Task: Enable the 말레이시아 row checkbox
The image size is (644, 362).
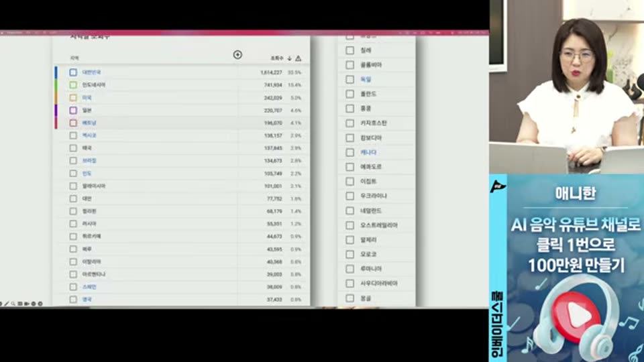Action: (73, 186)
